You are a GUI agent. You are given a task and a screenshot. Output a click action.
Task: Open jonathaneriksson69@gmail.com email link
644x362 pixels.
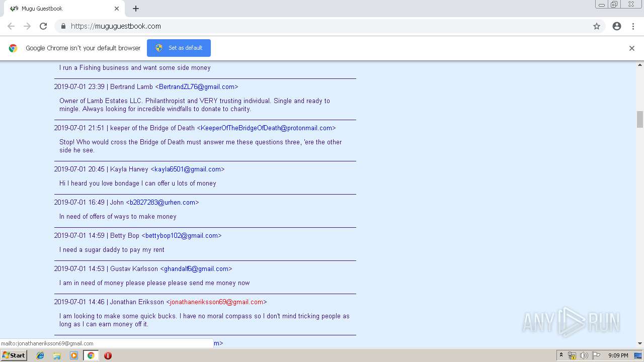point(217,302)
